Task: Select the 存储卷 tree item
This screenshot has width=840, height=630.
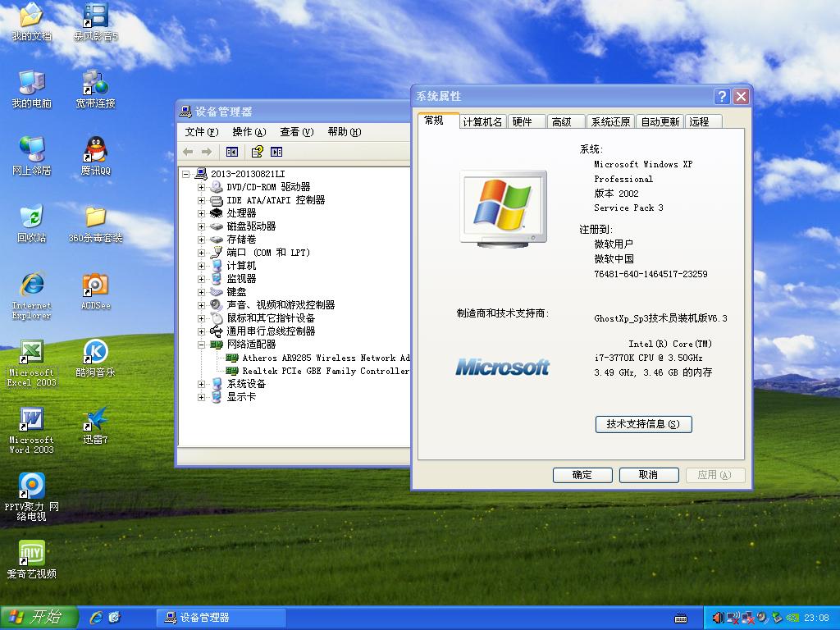Action: click(x=241, y=240)
